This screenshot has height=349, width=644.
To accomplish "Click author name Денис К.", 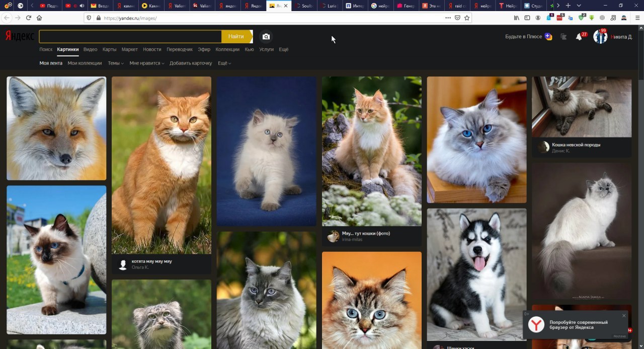I will (560, 151).
